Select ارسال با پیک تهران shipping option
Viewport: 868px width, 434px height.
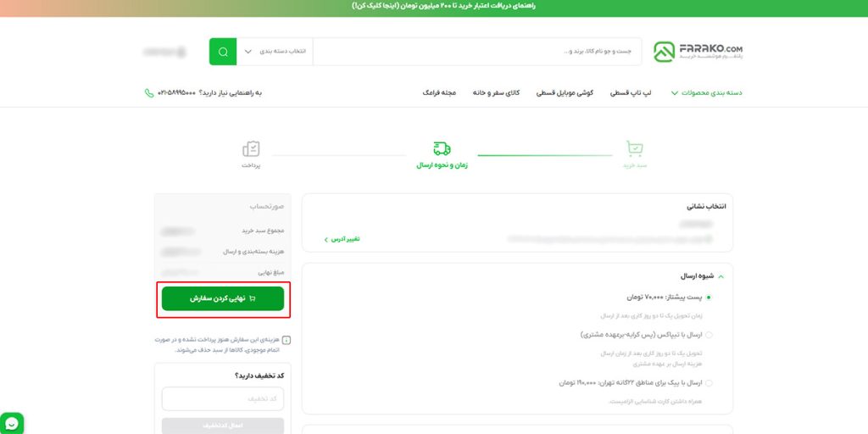click(x=709, y=383)
